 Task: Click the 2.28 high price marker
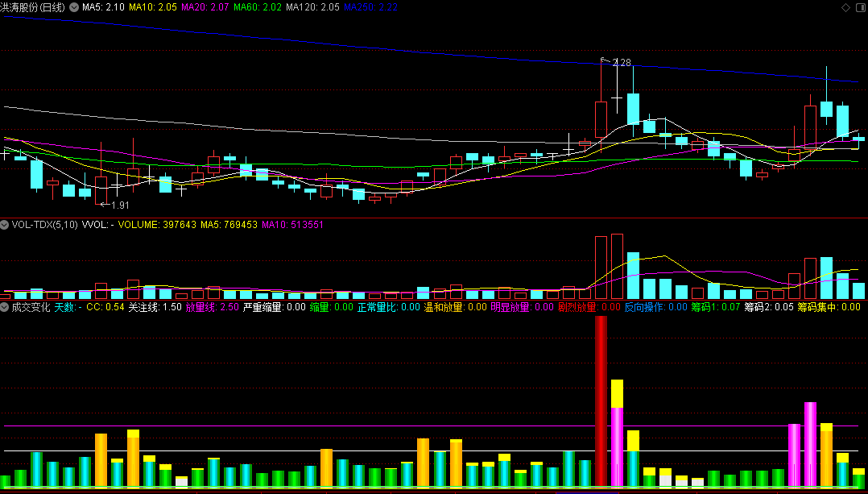tap(622, 63)
